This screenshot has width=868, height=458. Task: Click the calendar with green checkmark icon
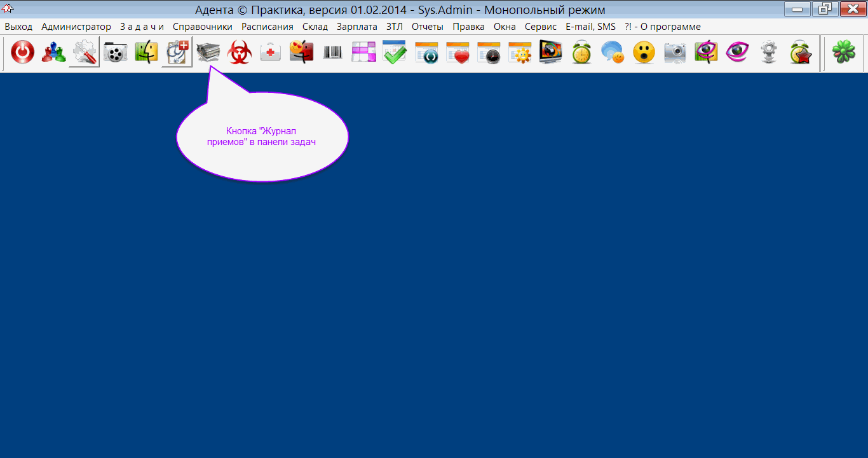point(395,52)
